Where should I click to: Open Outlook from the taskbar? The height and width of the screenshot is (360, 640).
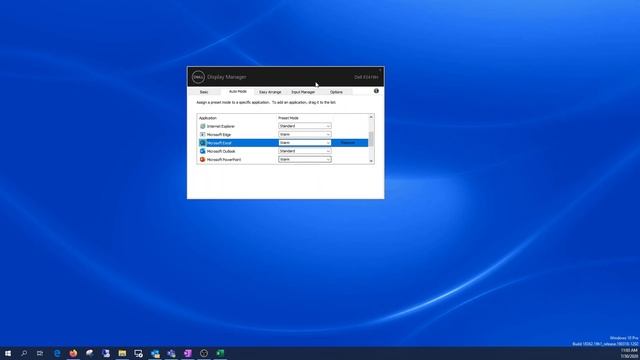point(155,353)
